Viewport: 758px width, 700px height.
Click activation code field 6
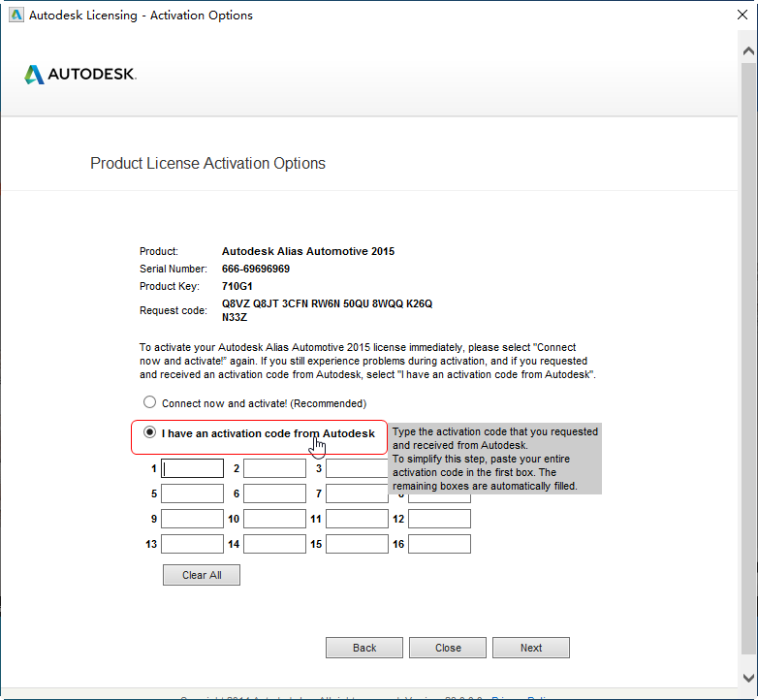274,493
